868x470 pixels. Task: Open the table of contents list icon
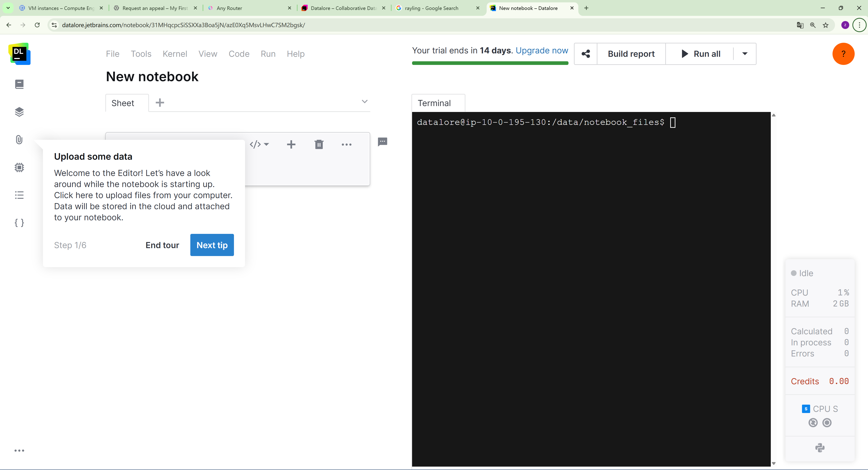(x=19, y=195)
